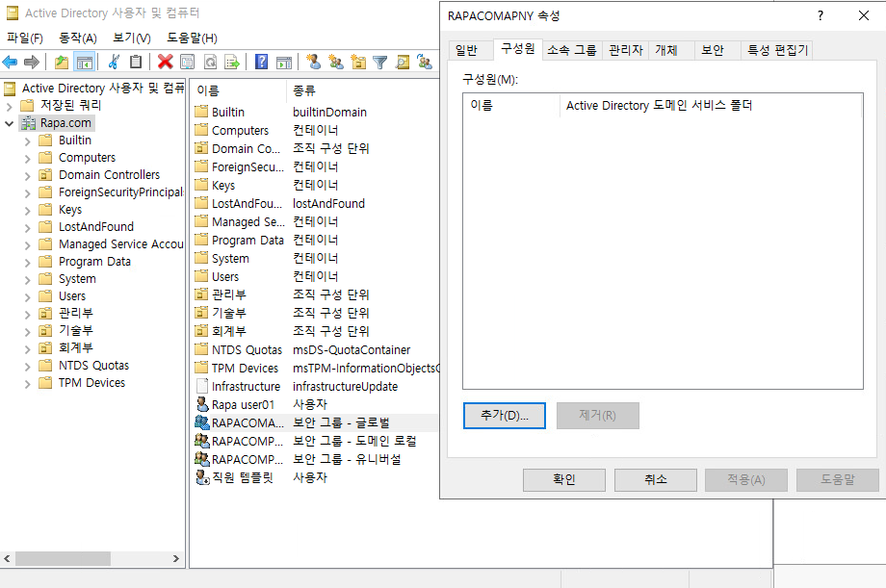This screenshot has height=588, width=886.
Task: Expand the Builtin tree node
Action: click(x=27, y=141)
